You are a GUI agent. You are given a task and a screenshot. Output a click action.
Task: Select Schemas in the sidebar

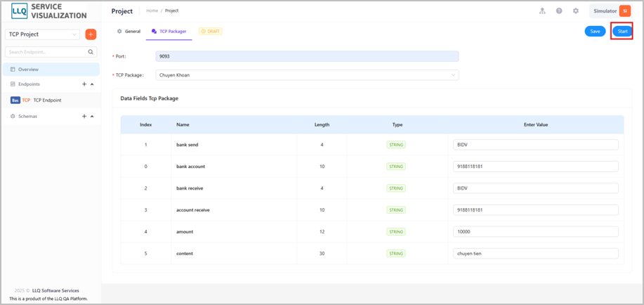(x=27, y=117)
